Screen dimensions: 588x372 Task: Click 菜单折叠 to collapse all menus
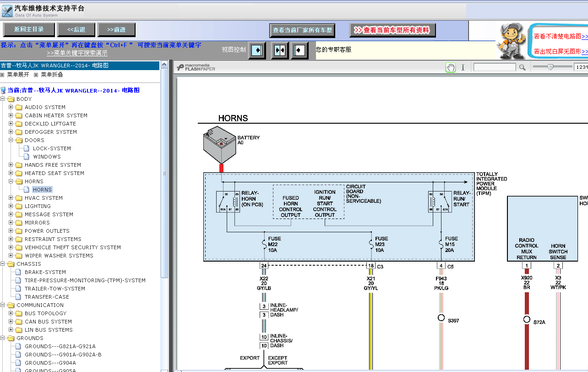coord(52,74)
